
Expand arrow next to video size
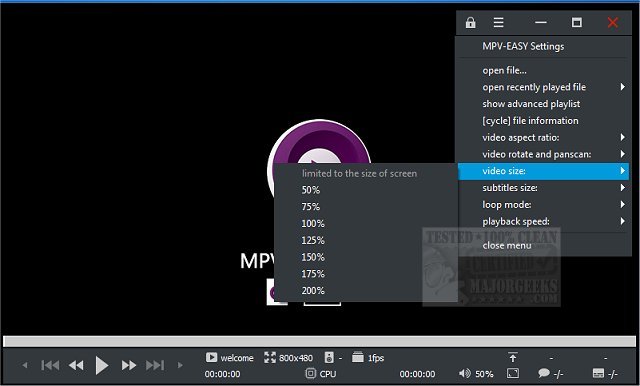tap(622, 171)
